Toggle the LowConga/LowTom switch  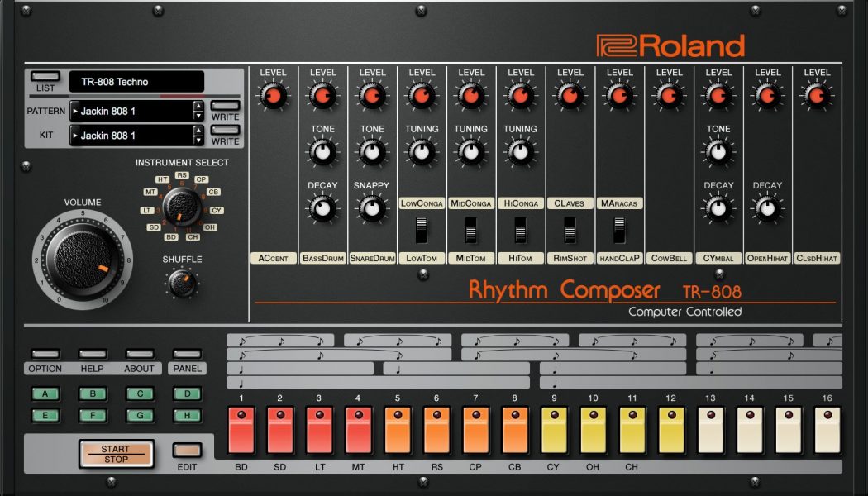[422, 230]
